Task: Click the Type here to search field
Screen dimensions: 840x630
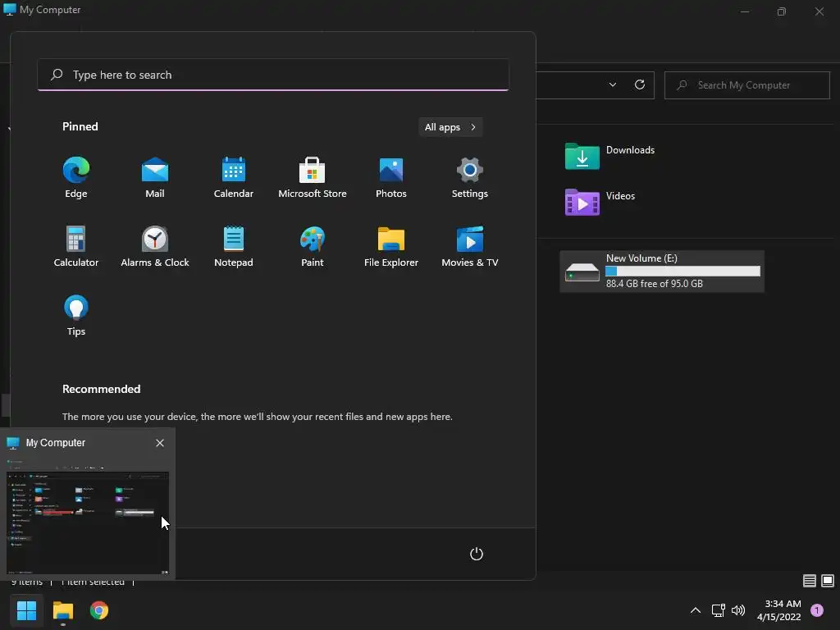Action: point(273,75)
